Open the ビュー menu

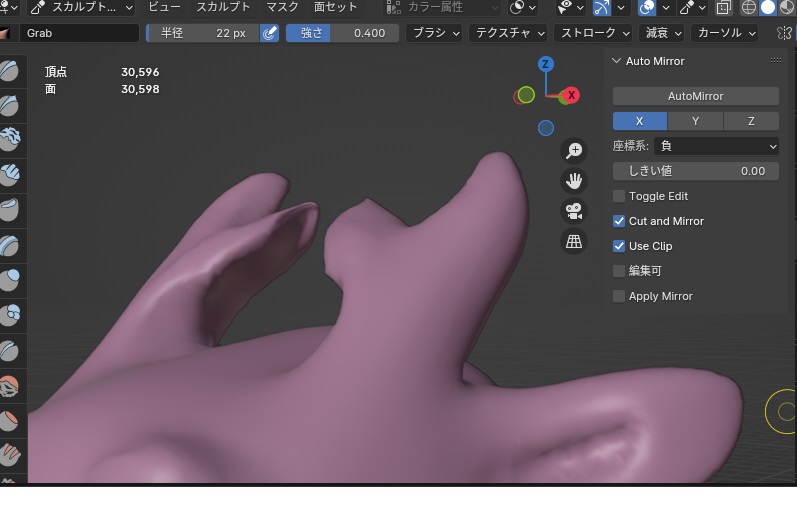coord(164,7)
